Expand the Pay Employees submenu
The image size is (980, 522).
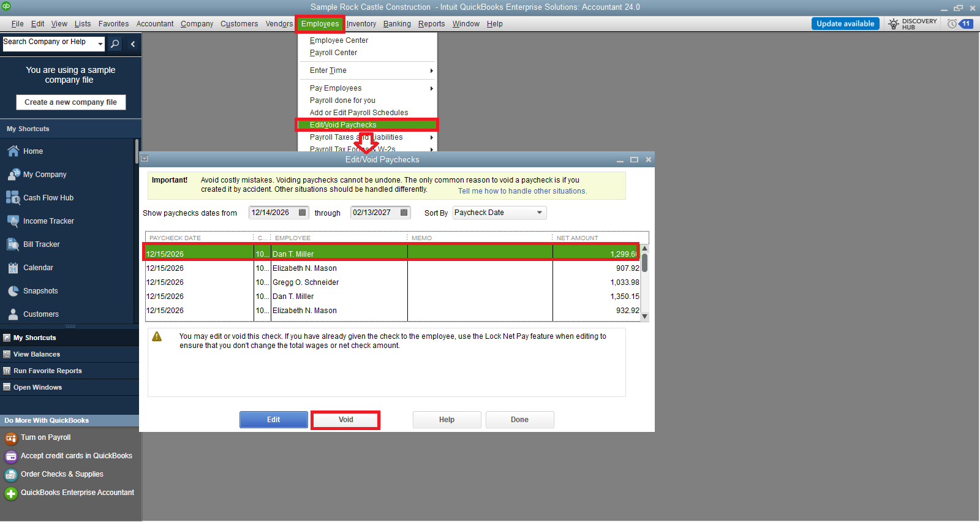[x=431, y=89]
